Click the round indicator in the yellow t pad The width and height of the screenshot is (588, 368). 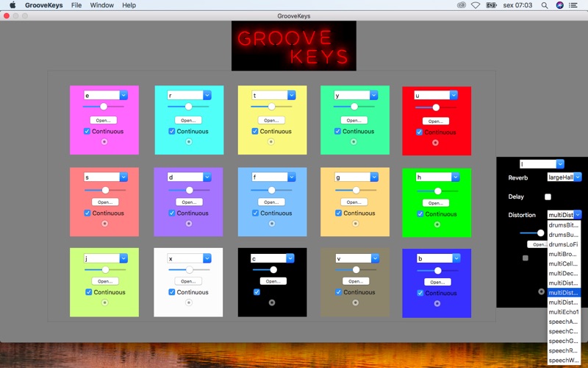270,141
